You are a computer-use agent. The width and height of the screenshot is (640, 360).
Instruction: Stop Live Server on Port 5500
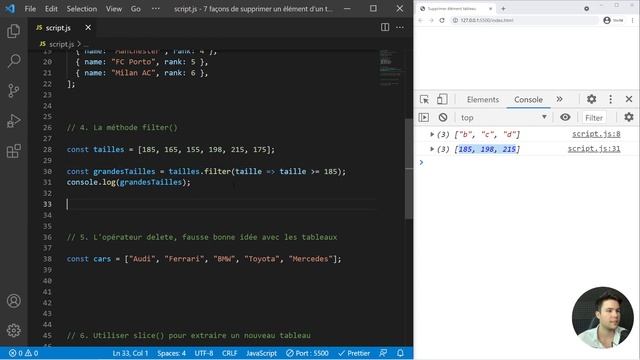[307, 353]
